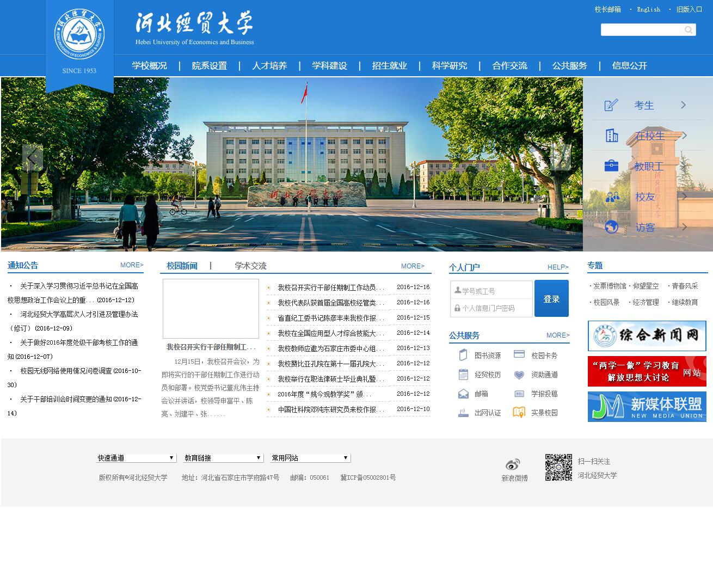This screenshot has width=713, height=588.
Task: Click the search magnifier icon
Action: pos(689,30)
